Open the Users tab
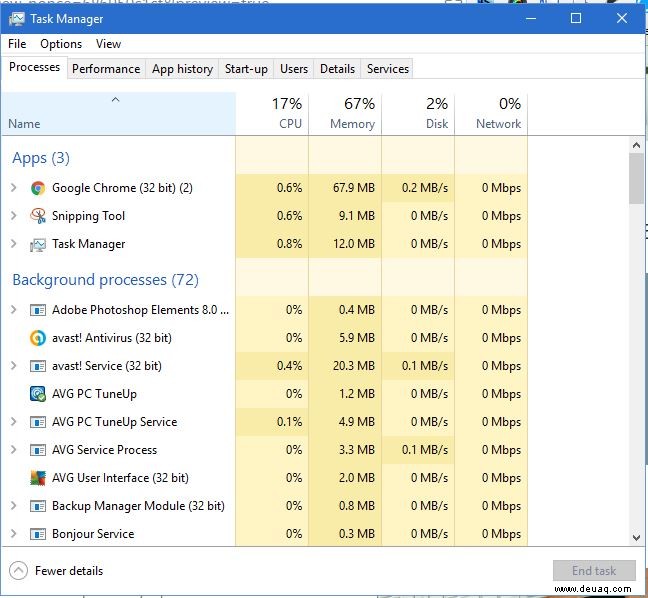This screenshot has height=598, width=648. [x=294, y=69]
